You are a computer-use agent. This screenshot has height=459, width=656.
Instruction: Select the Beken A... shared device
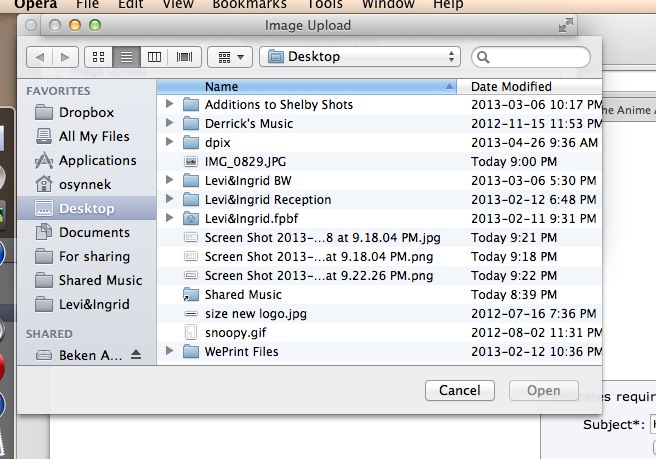point(79,355)
